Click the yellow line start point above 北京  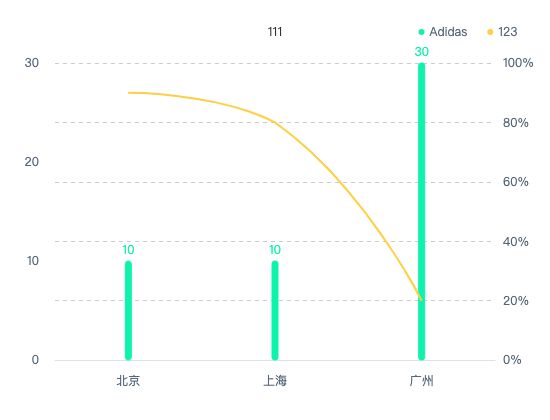(129, 93)
